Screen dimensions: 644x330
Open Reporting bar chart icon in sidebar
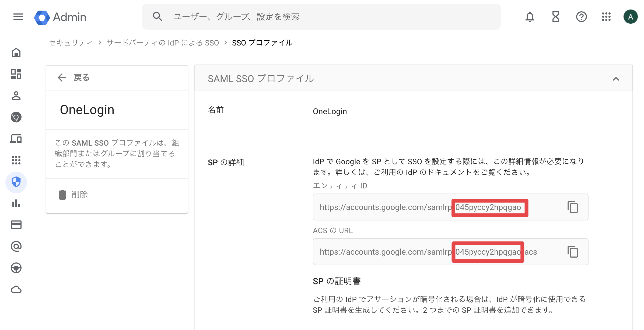[16, 203]
